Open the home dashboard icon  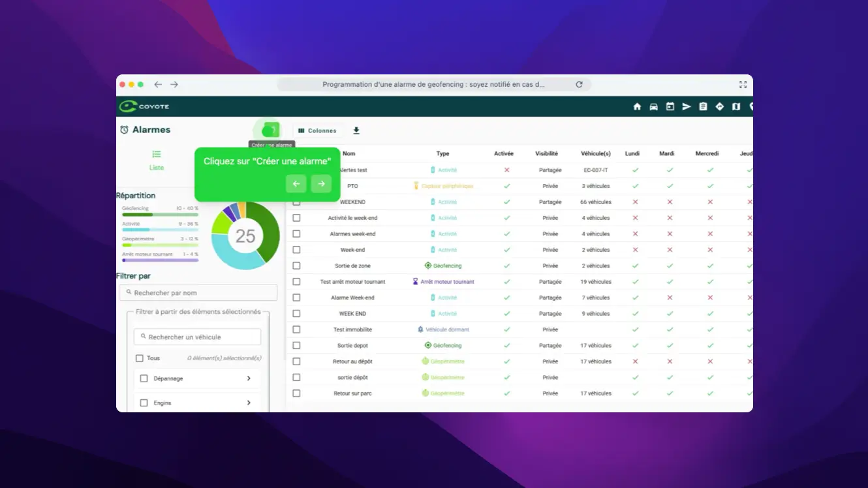click(637, 107)
